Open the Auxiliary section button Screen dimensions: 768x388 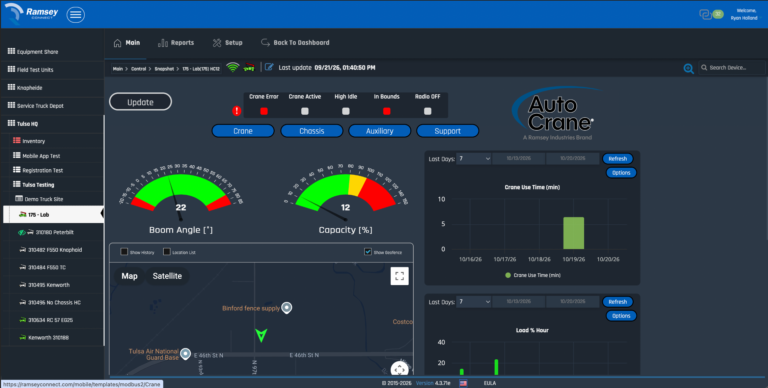(x=380, y=131)
